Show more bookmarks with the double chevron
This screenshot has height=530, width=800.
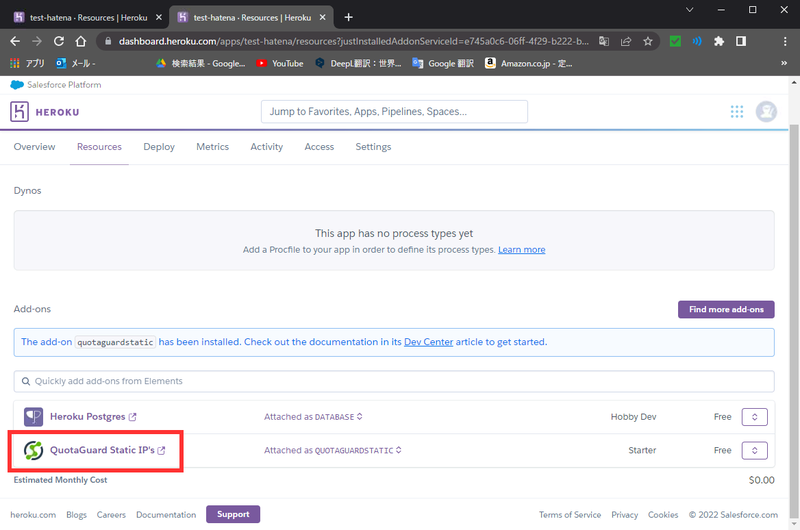(x=784, y=63)
